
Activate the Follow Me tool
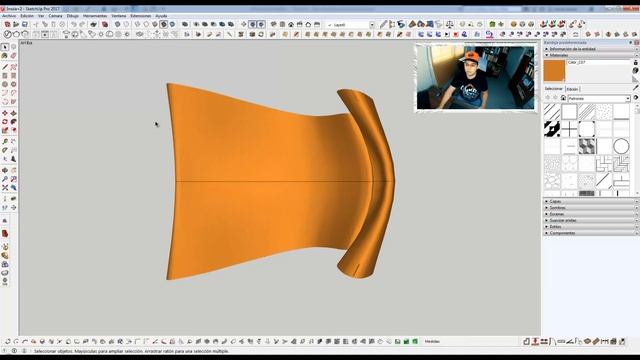coord(13,122)
